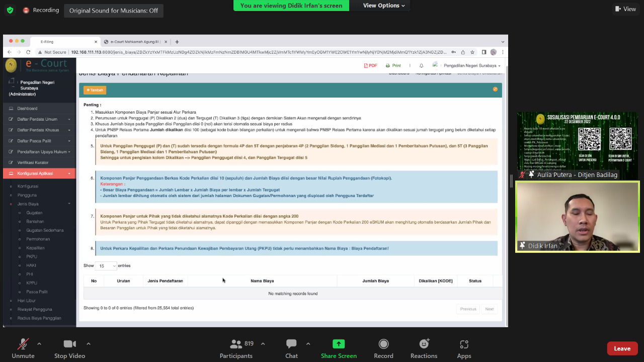Open the Apps icon in Zoom toolbar

[x=464, y=344]
